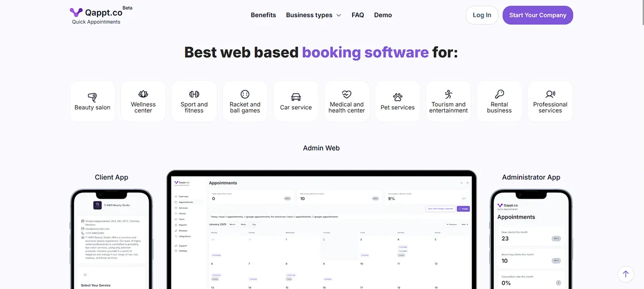644x289 pixels.
Task: Click the Admin Web heading
Action: (x=321, y=148)
